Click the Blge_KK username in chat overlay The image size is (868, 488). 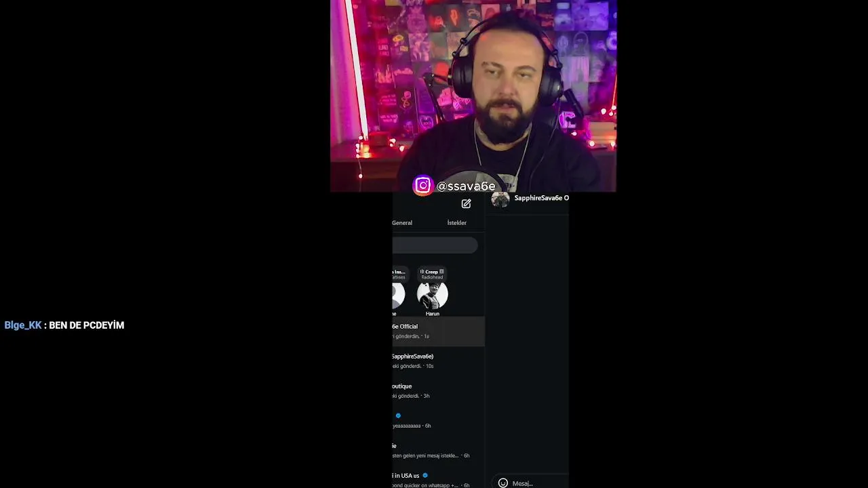23,325
